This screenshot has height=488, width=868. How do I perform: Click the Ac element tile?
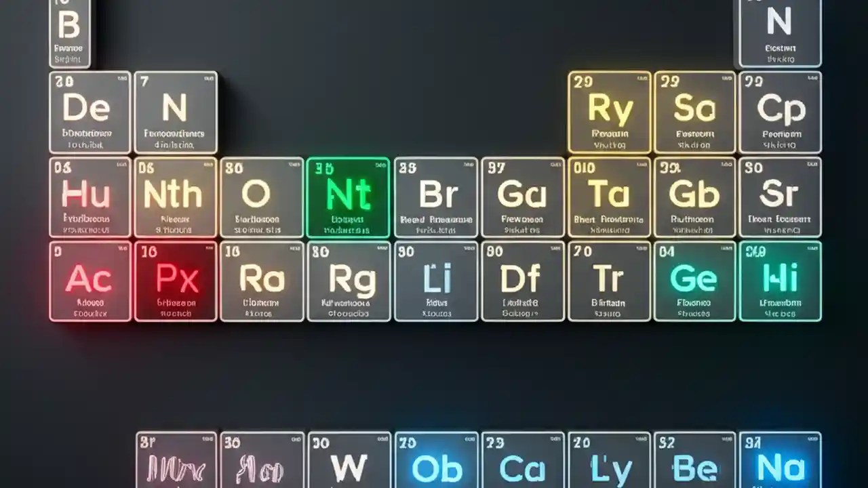point(89,280)
